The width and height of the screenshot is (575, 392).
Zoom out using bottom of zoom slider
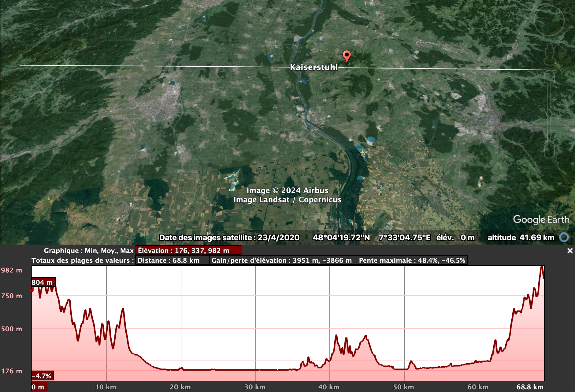point(549,152)
